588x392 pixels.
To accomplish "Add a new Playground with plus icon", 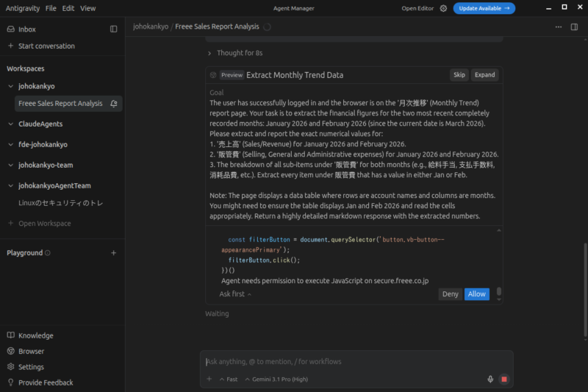I will 113,253.
